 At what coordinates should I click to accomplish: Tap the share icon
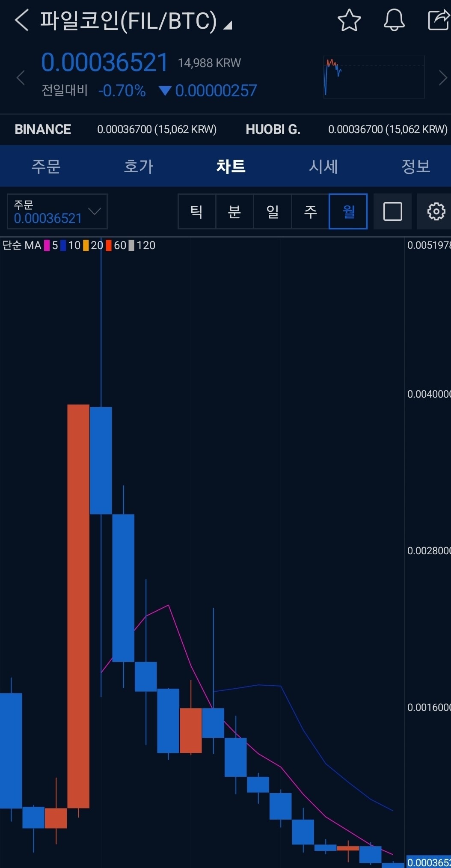click(x=439, y=20)
